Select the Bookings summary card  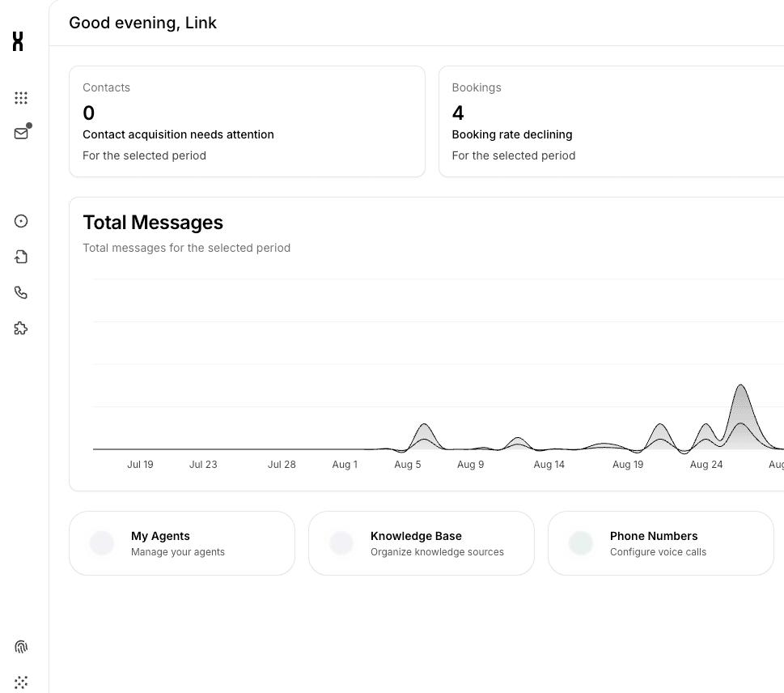coord(611,121)
